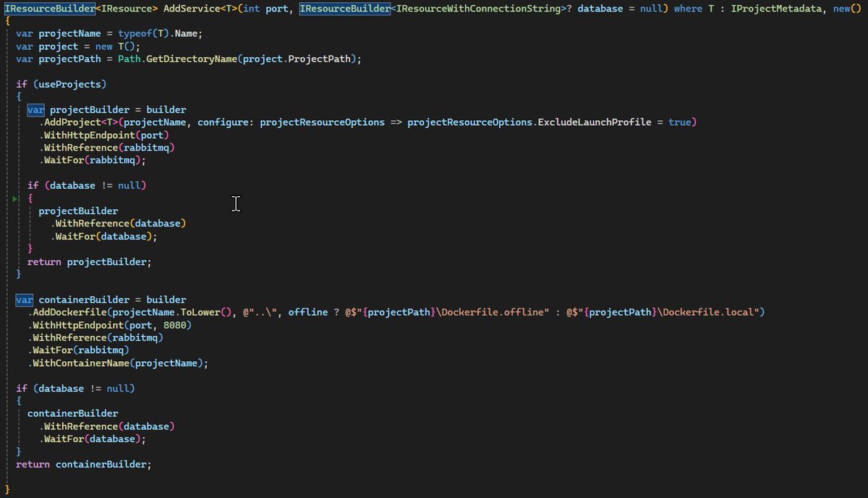Click the ExcludeLaunchProfile property
The height and width of the screenshot is (498, 868).
(x=593, y=122)
